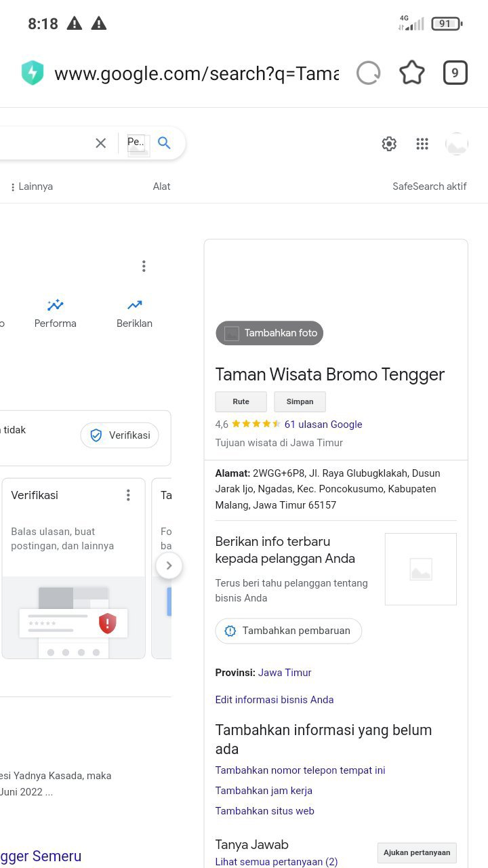488x868 pixels.
Task: Open Performa business insights
Action: 56,313
